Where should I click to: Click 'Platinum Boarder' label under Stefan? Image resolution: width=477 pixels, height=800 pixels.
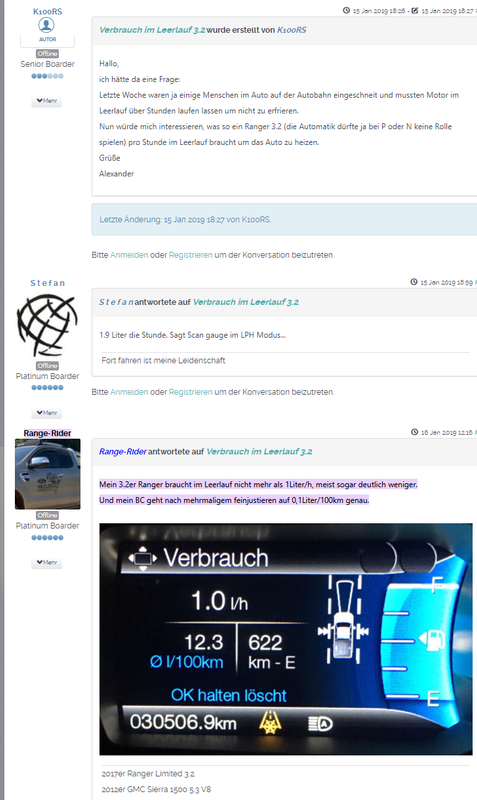(47, 376)
